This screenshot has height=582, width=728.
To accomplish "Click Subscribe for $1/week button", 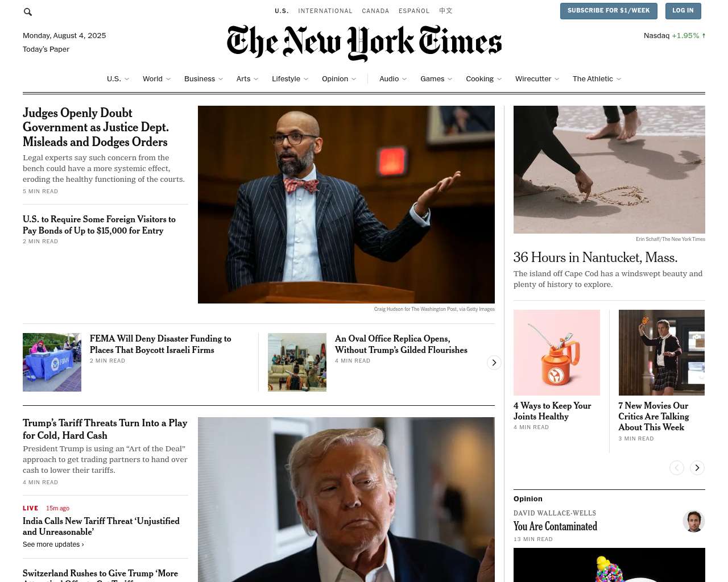I will [x=609, y=11].
